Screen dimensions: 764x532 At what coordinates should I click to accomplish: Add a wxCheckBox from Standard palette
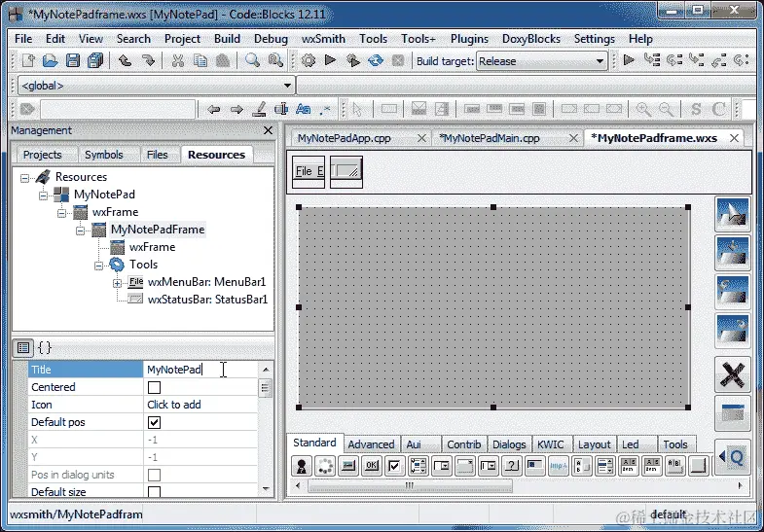(x=394, y=465)
